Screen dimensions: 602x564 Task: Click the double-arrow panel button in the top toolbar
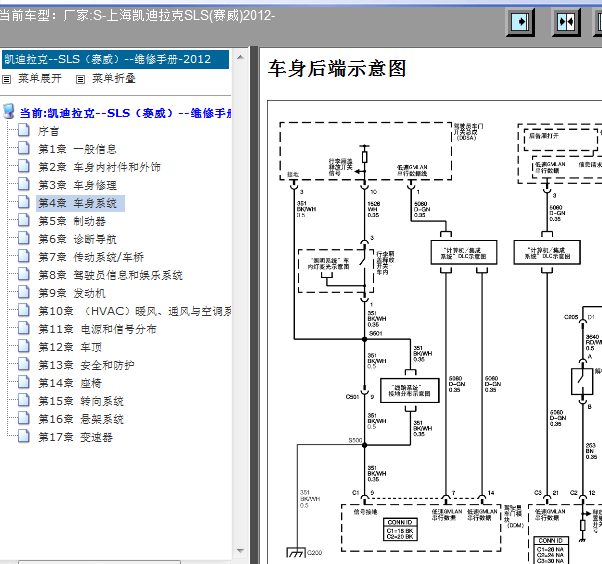(566, 22)
